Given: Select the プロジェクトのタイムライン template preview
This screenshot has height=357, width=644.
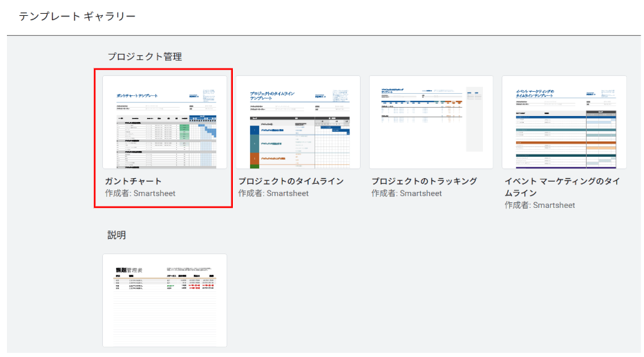Looking at the screenshot, I should pyautogui.click(x=297, y=122).
